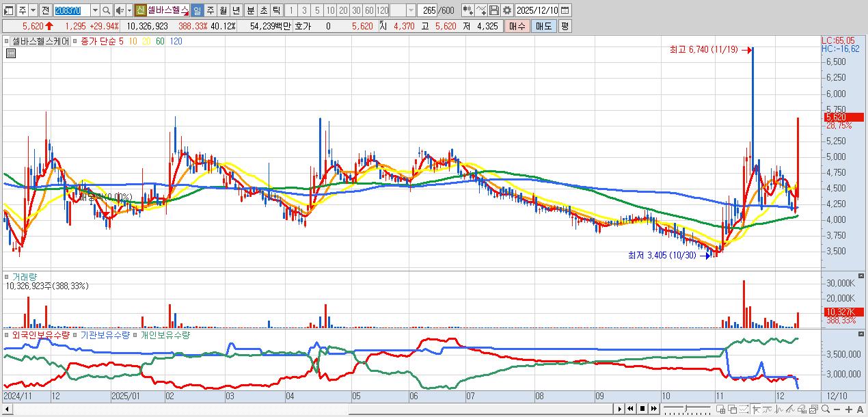Viewport: 868px width, 417px height.
Task: Select the 주 weekly period button
Action: point(209,11)
